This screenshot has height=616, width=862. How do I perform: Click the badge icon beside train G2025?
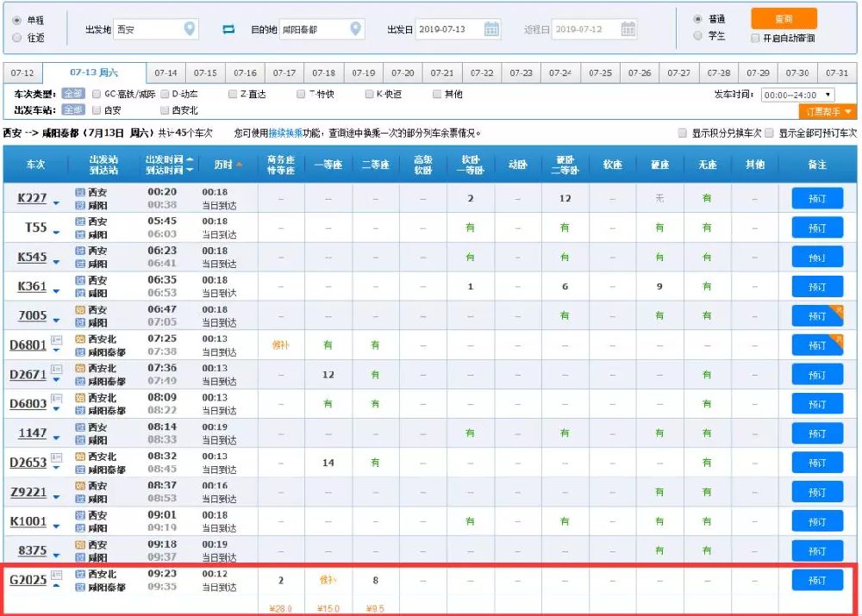[x=57, y=576]
